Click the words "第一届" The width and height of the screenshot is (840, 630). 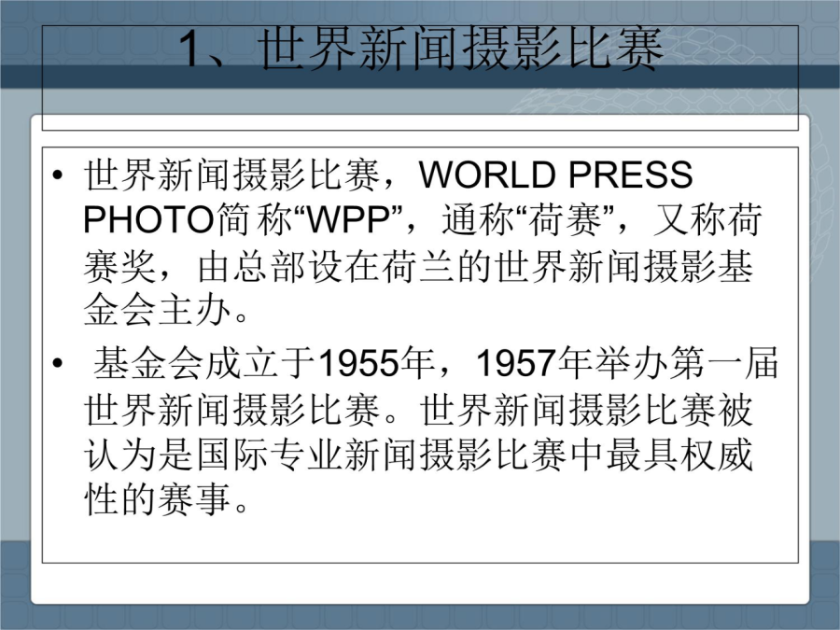[723, 363]
